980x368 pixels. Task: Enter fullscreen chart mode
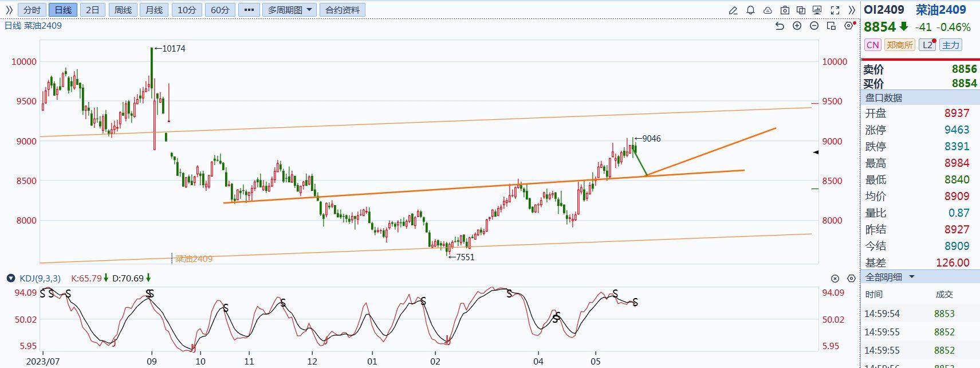click(x=835, y=10)
